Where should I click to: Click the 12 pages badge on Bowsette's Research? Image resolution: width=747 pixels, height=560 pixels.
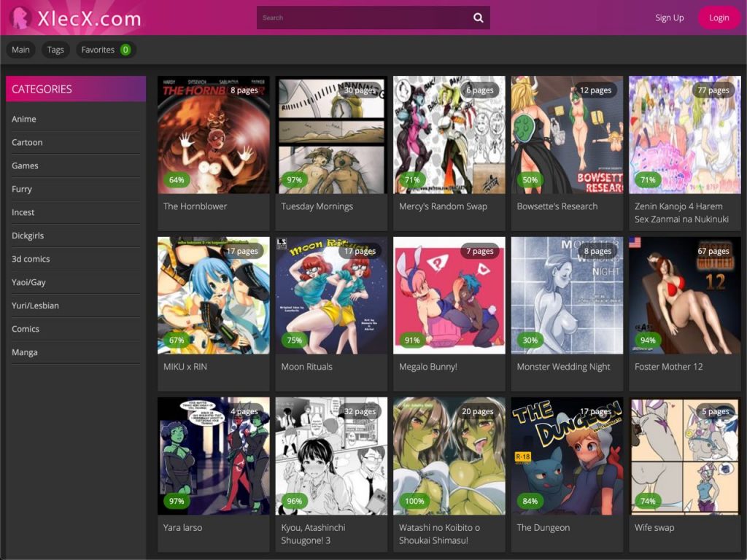pos(595,90)
